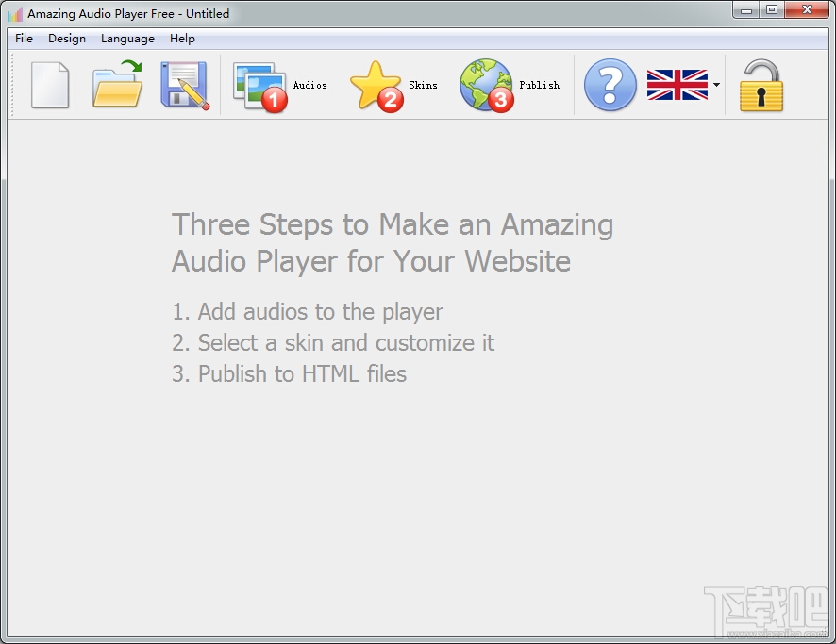Open step 3 Publish globe icon
The image size is (836, 644).
pos(487,85)
